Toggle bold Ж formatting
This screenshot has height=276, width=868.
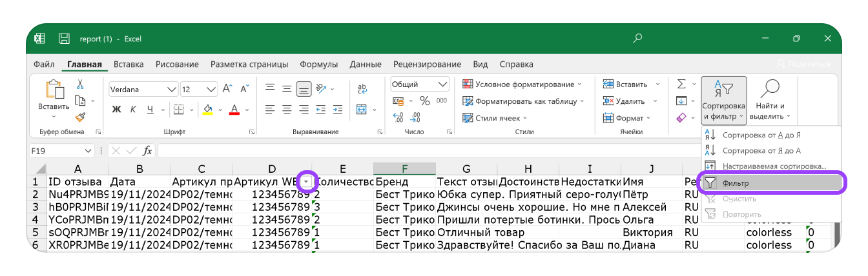pos(117,109)
